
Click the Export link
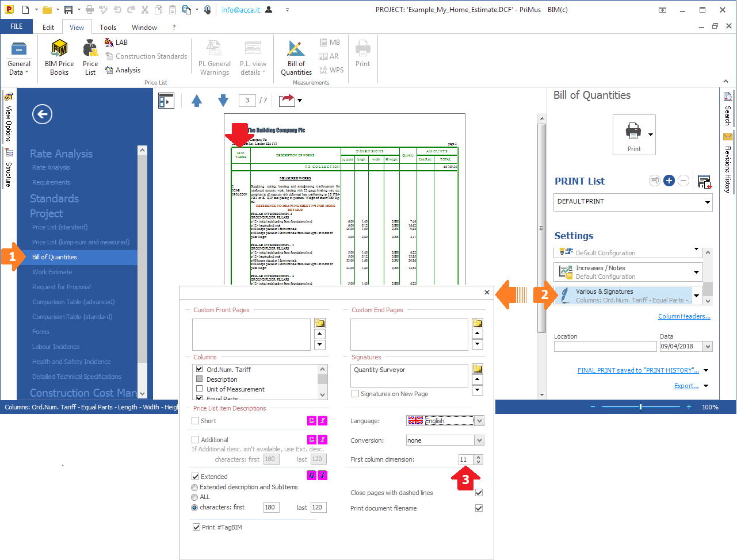pos(686,386)
